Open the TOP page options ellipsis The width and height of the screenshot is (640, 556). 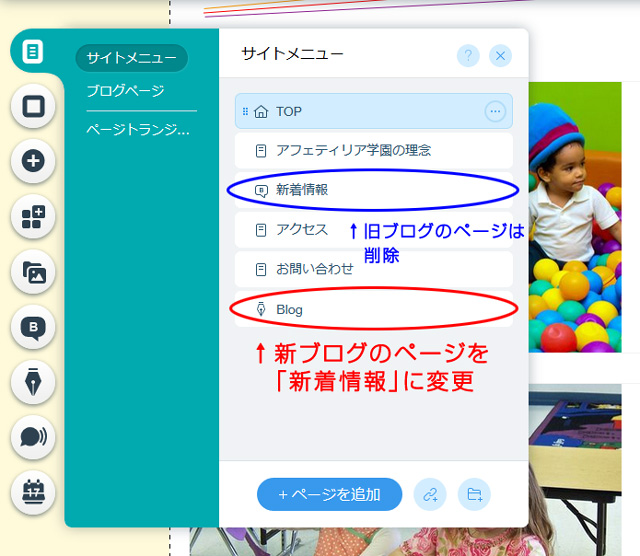[495, 112]
